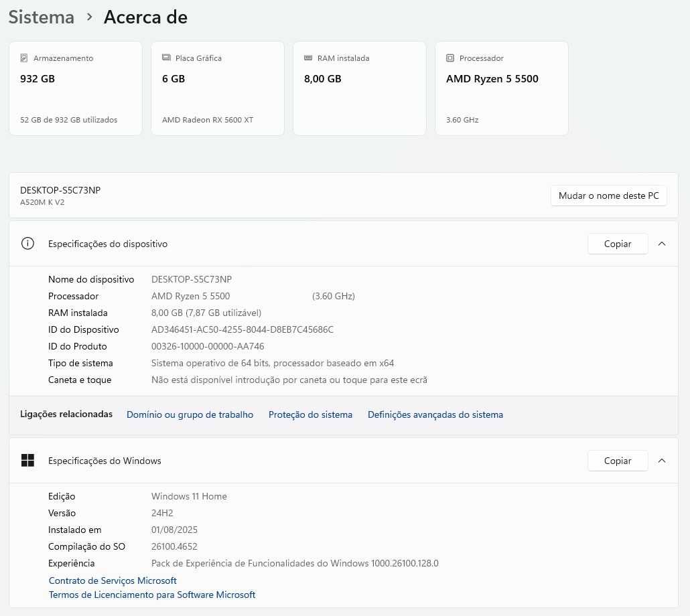Click the A520M K V2 model text

tap(42, 202)
